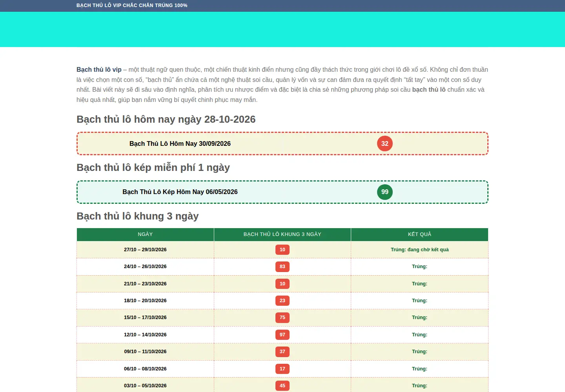
Task: Select date cell "18/10 – 20/10/2026"
Action: tap(145, 301)
